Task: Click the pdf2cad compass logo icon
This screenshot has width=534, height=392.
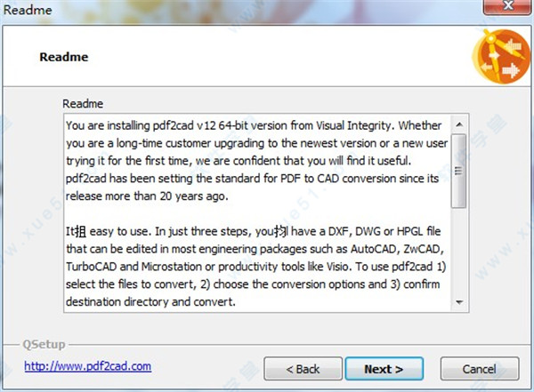Action: [x=501, y=57]
